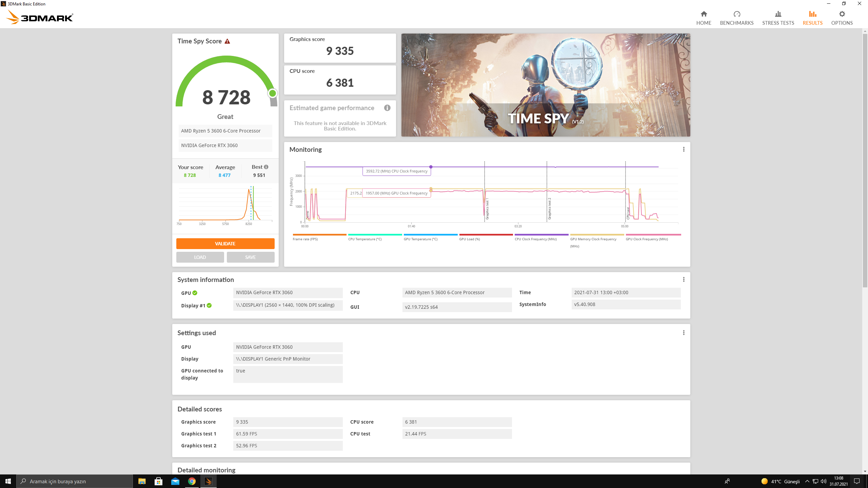The image size is (868, 488).
Task: Toggle CPU Clock Frequency legend series
Action: click(x=535, y=239)
